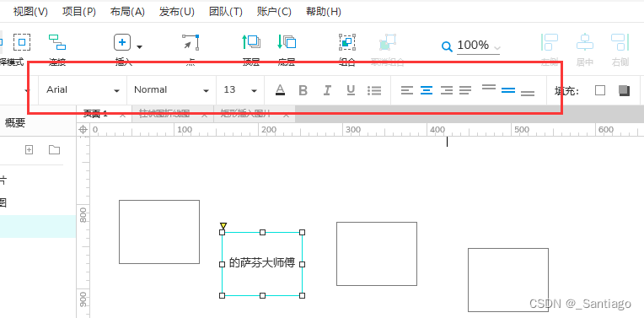Bring widget to front with 顶层
Viewport: 644px width, 318px height.
click(251, 42)
